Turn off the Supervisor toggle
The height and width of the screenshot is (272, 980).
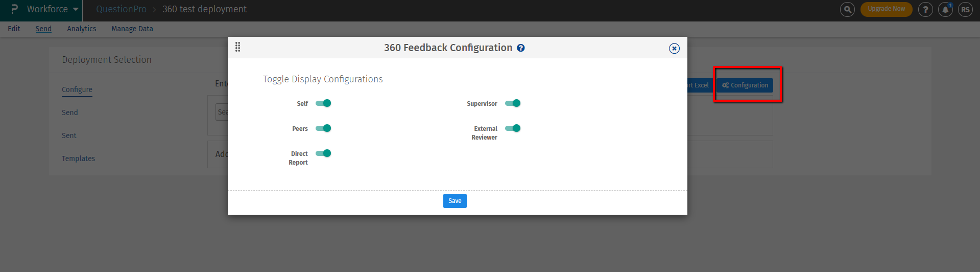point(513,103)
